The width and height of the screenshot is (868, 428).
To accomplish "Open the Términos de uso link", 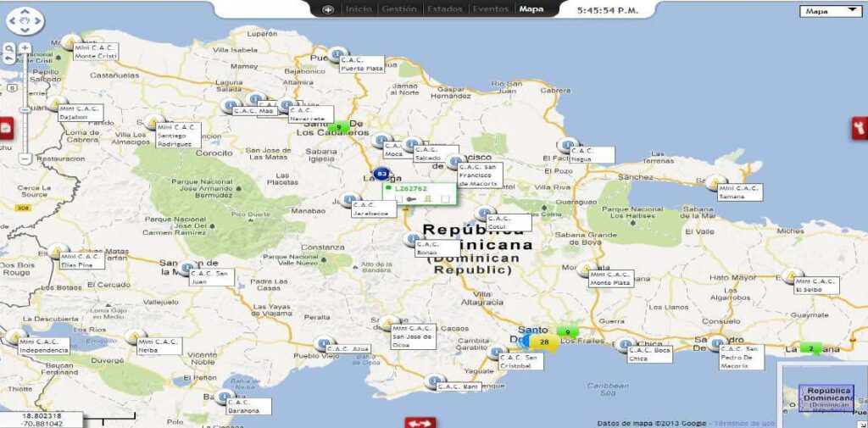I will click(745, 424).
